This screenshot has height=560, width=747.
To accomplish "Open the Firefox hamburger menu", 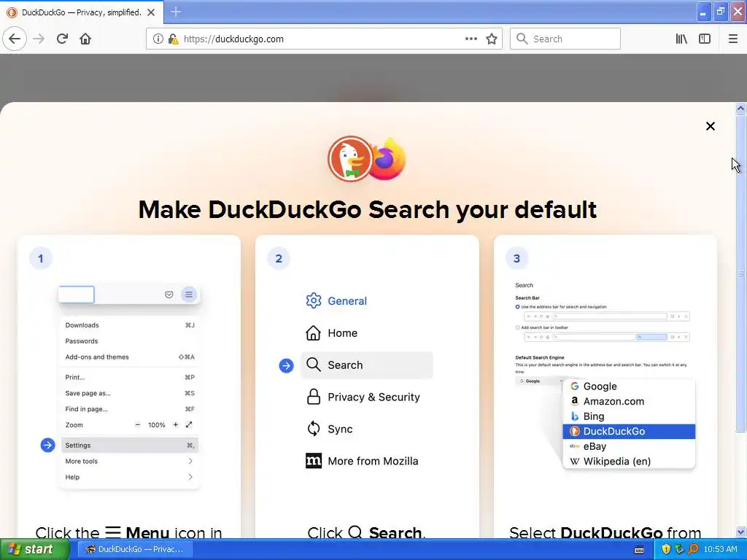I will click(732, 39).
